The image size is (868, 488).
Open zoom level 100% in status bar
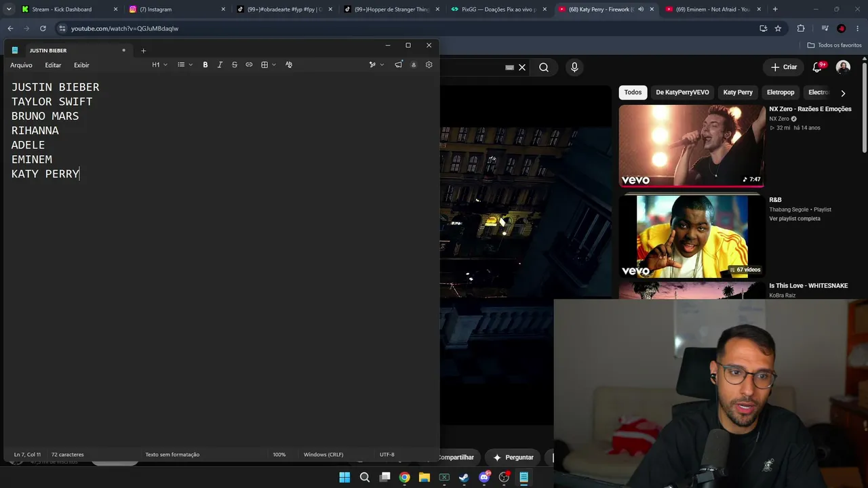pyautogui.click(x=279, y=455)
